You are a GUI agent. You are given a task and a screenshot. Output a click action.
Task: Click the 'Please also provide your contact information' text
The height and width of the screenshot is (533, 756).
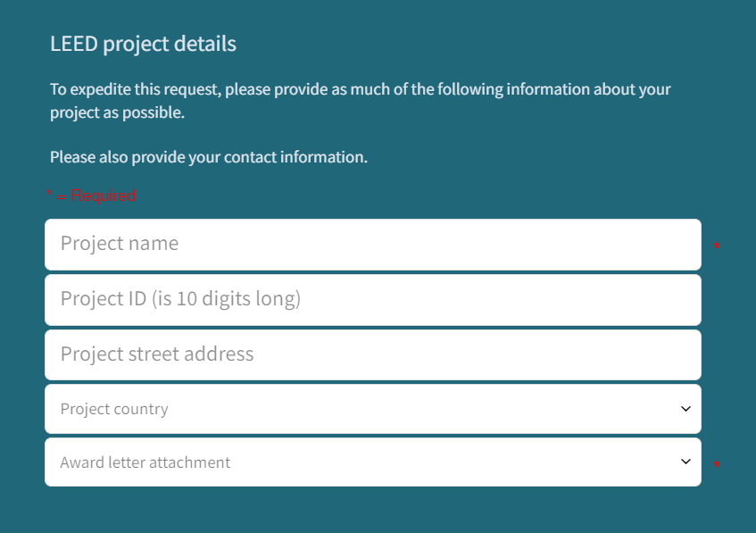(208, 157)
